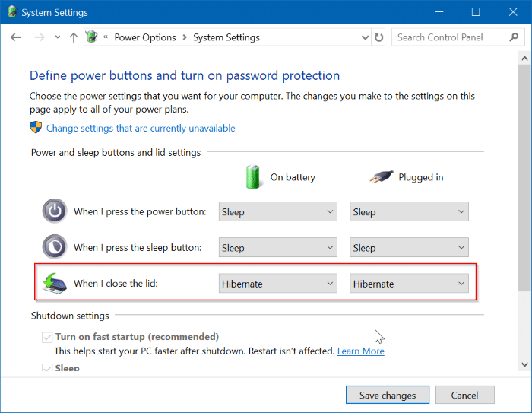The width and height of the screenshot is (532, 413).
Task: Click the Up directory arrow
Action: (x=73, y=37)
